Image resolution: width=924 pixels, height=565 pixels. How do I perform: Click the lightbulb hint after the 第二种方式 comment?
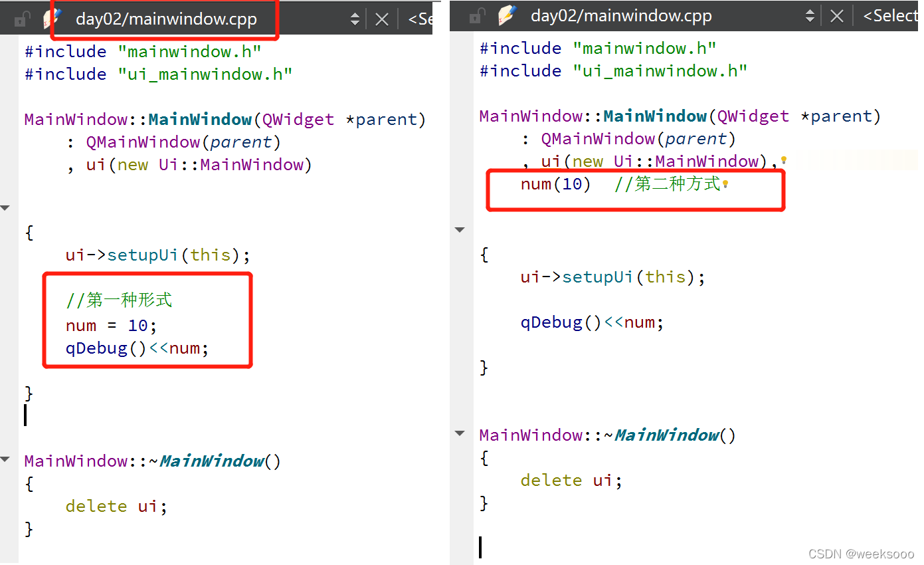725,183
